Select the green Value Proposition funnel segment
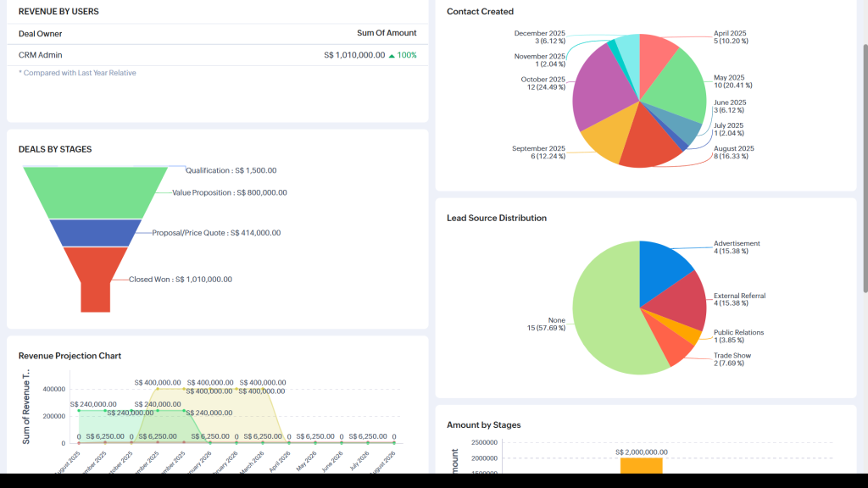This screenshot has height=488, width=868. pyautogui.click(x=93, y=192)
